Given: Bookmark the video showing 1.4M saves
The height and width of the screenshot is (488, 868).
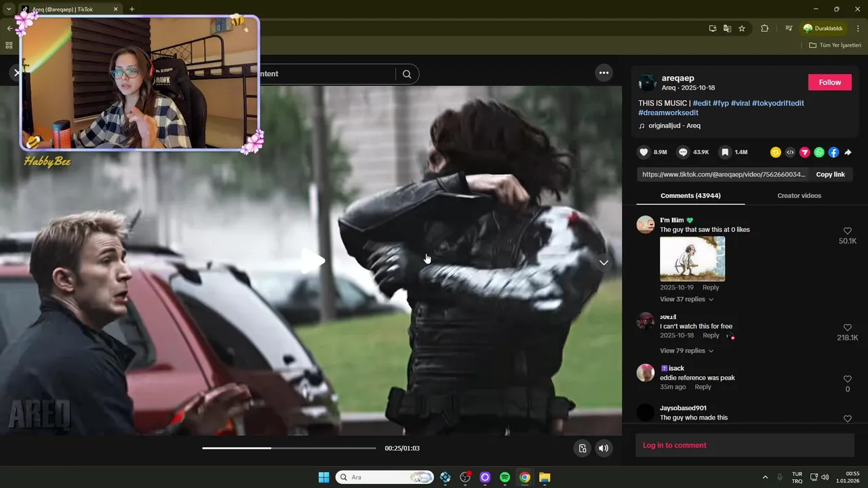Looking at the screenshot, I should click(x=725, y=152).
